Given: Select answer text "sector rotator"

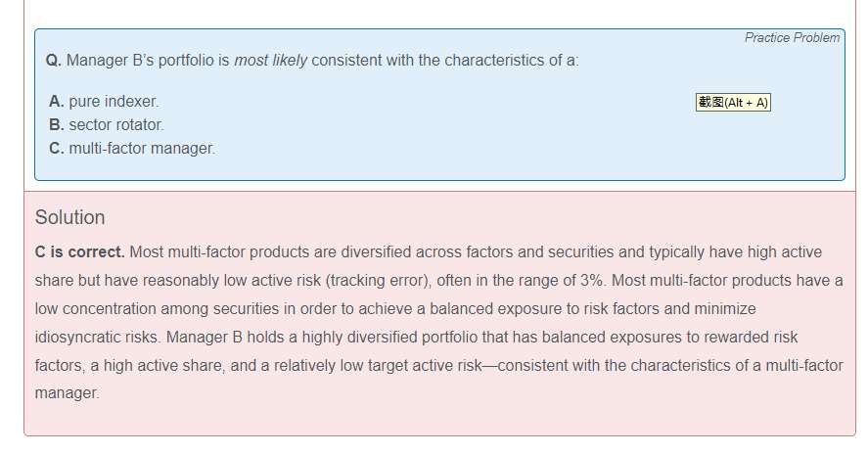Looking at the screenshot, I should click(x=116, y=125).
